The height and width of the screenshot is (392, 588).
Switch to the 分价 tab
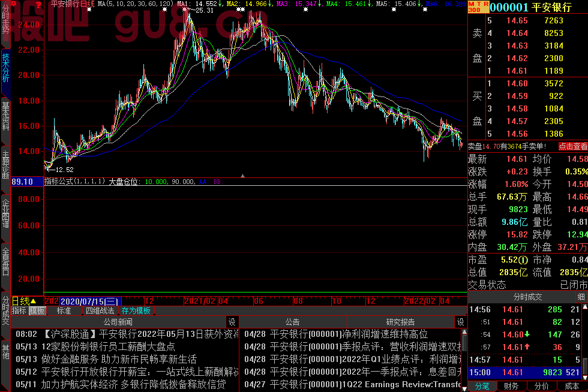click(x=541, y=387)
